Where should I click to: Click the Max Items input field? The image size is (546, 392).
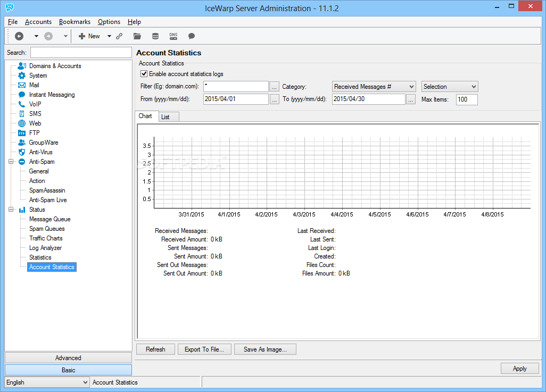(x=467, y=99)
